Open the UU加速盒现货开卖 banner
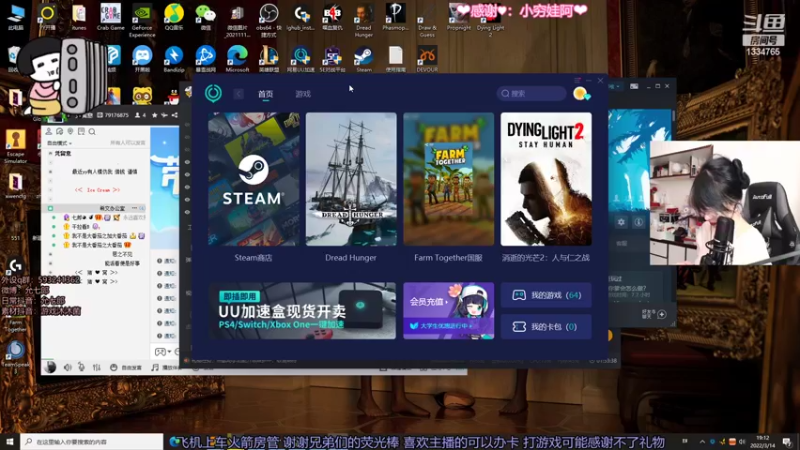 click(302, 311)
